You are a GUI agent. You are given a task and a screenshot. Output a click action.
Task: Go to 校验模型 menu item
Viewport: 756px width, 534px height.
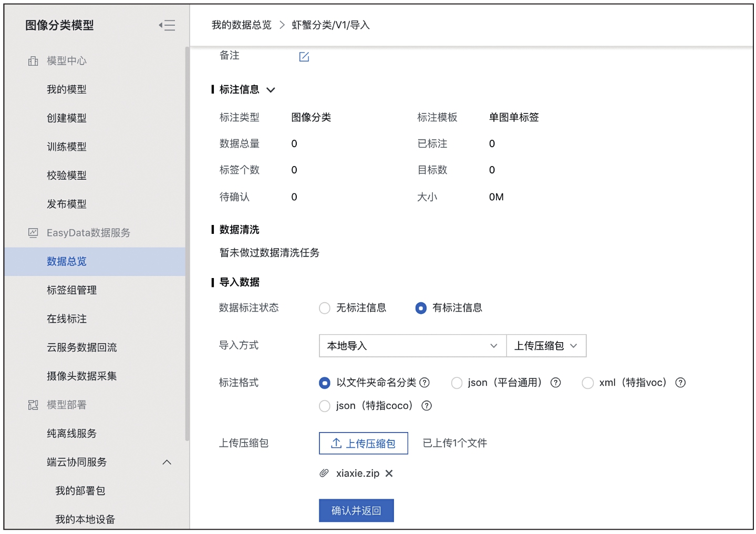[67, 176]
